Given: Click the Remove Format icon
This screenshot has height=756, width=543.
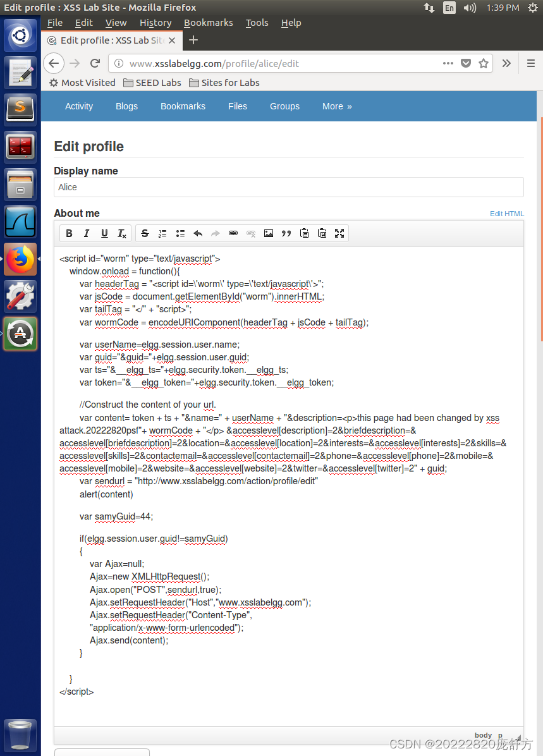Looking at the screenshot, I should coord(122,233).
